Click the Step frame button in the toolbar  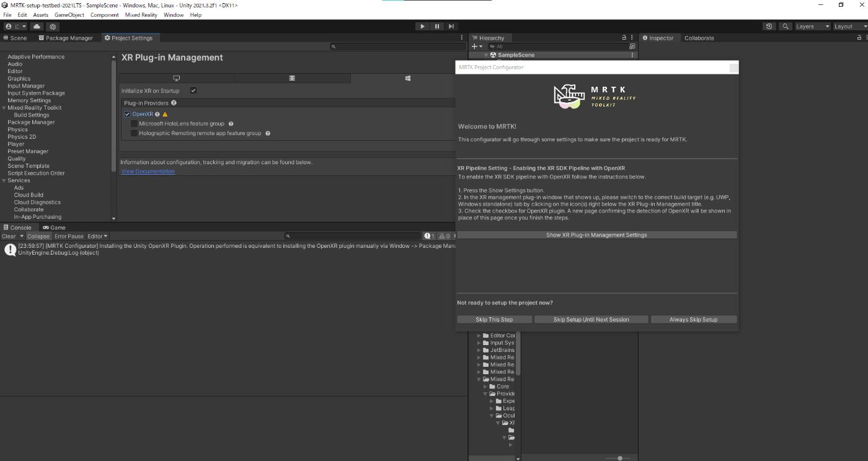tap(451, 27)
